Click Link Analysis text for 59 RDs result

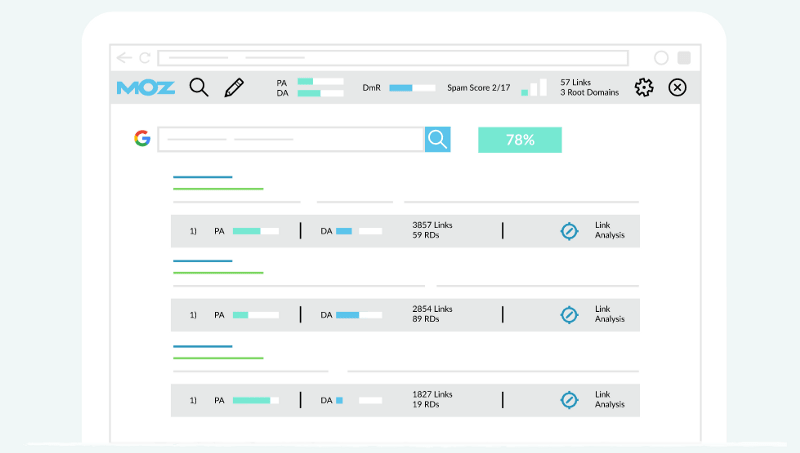(x=610, y=230)
